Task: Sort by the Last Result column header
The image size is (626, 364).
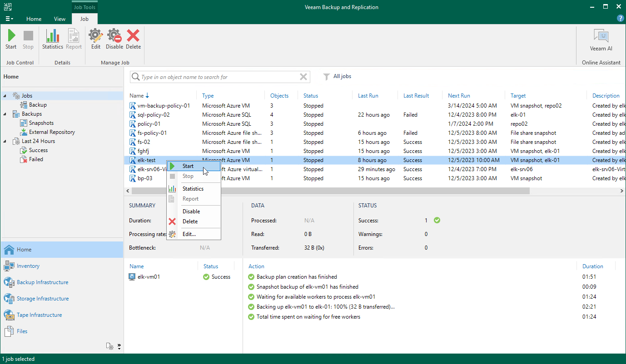Action: tap(416, 96)
